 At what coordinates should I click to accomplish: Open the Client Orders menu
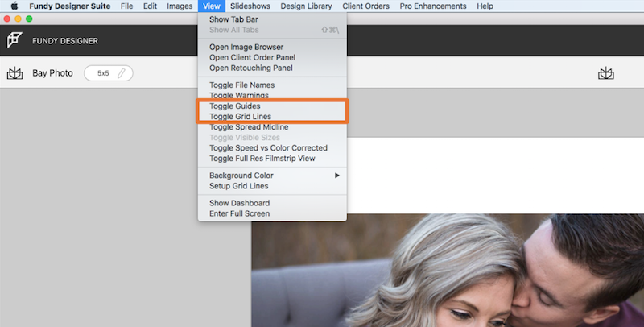click(366, 6)
